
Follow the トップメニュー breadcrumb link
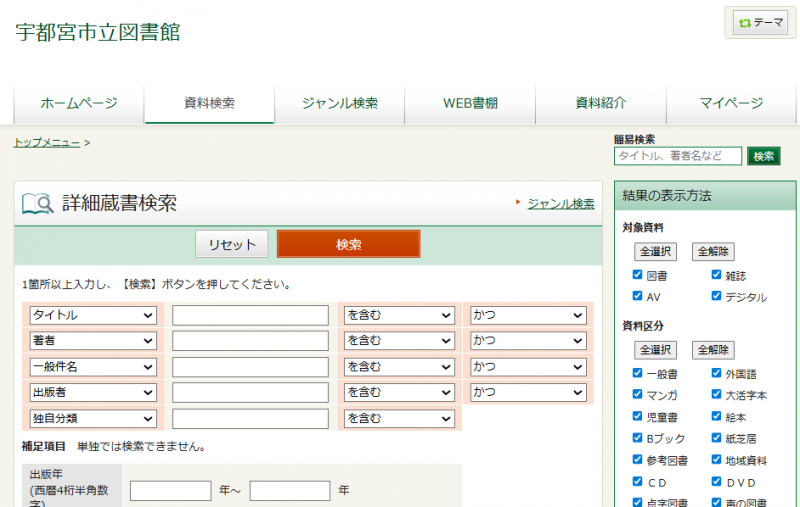coord(47,143)
